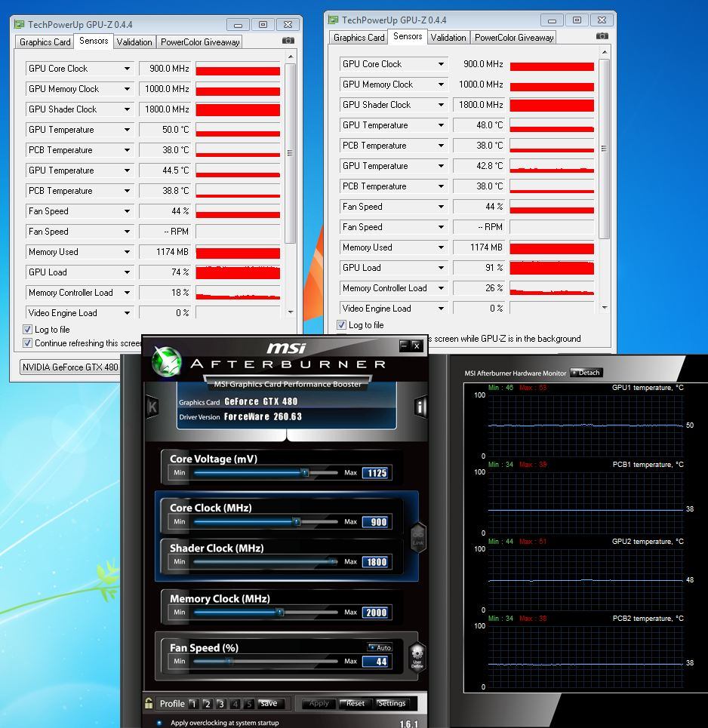This screenshot has width=708, height=728.
Task: Click the profile lock icon in Afterburner
Action: tap(149, 703)
